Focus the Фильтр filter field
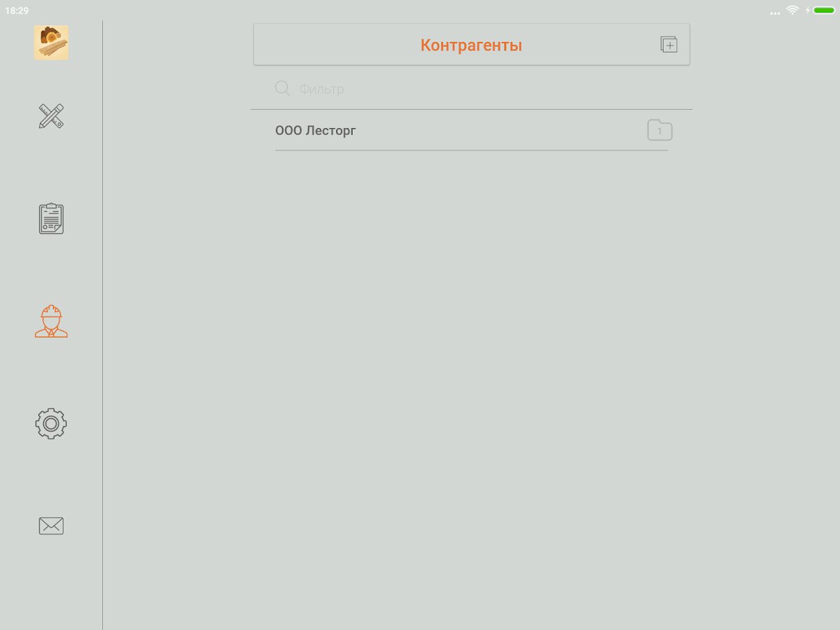Screen dimensions: 840x630 pyautogui.click(x=483, y=89)
